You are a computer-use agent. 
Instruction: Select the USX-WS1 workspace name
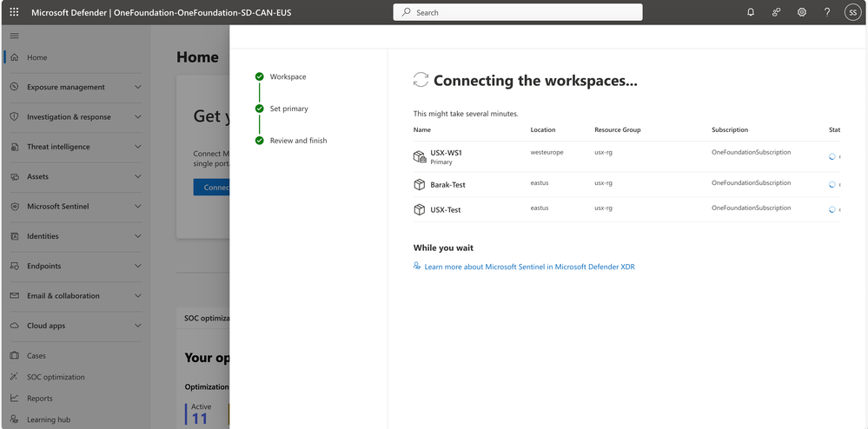(x=447, y=153)
